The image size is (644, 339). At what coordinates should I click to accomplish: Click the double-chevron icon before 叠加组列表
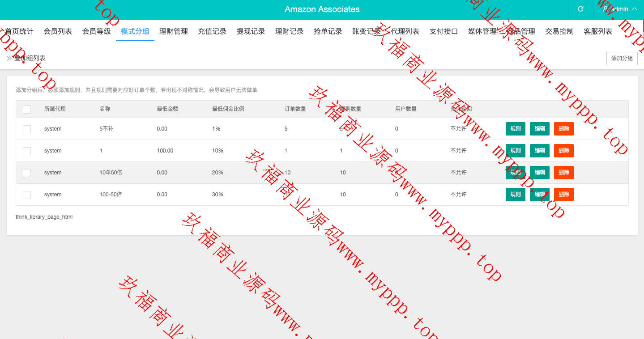(x=9, y=58)
